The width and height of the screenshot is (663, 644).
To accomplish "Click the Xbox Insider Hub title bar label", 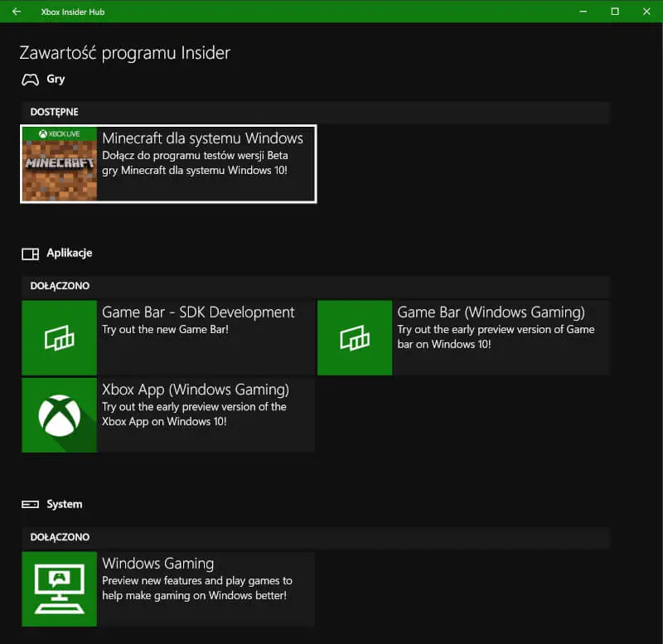I will pos(73,12).
